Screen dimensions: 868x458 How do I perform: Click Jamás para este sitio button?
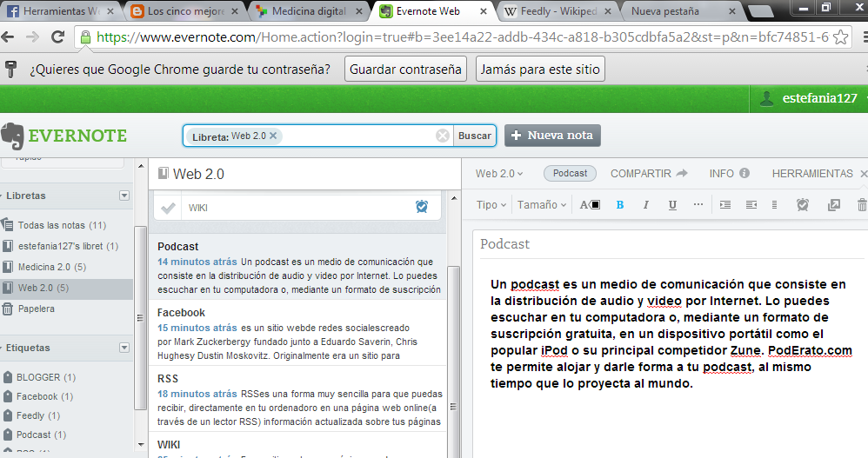pos(540,70)
